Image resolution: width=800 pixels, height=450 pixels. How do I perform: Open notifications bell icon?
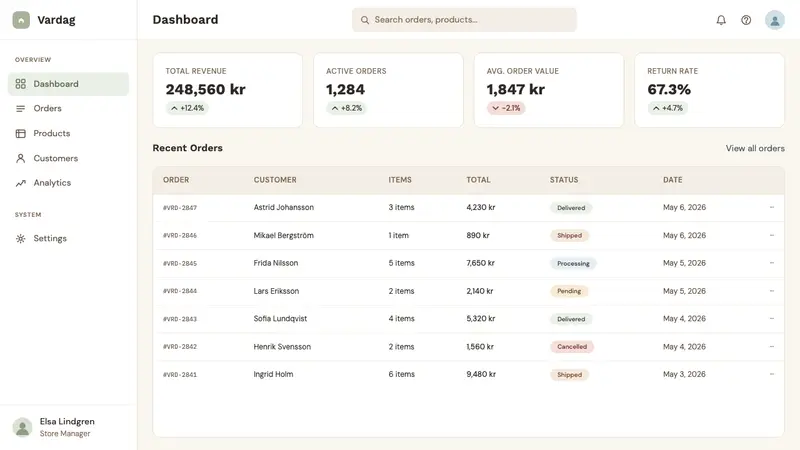click(721, 20)
